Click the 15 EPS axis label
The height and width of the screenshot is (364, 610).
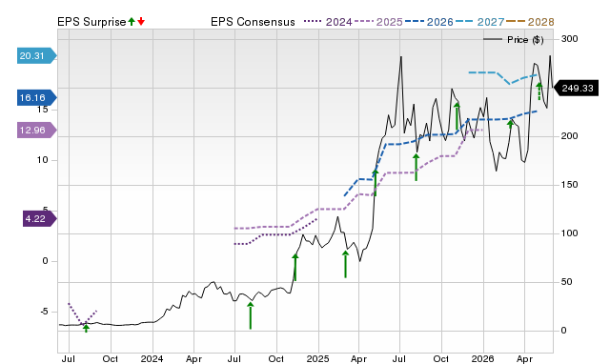coord(42,110)
